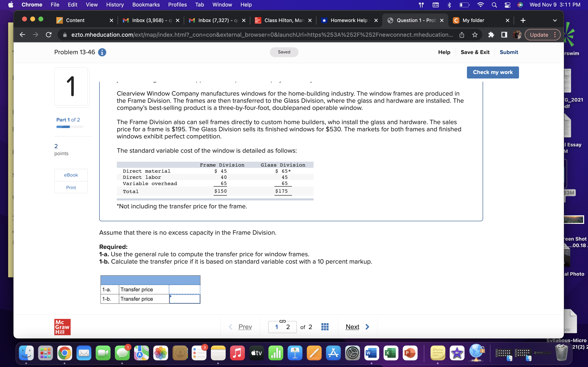The image size is (588, 367).
Task: Open the Chrome extensions puzzle icon
Action: tap(491, 35)
